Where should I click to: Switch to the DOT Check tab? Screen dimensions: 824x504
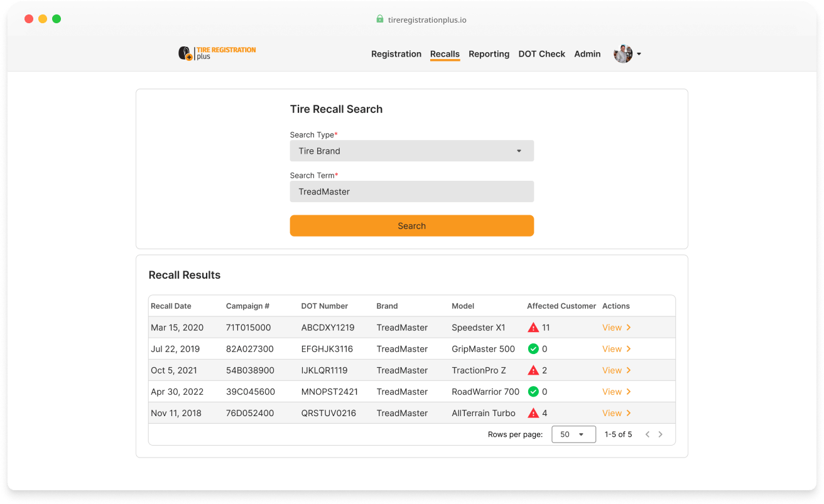pyautogui.click(x=541, y=54)
